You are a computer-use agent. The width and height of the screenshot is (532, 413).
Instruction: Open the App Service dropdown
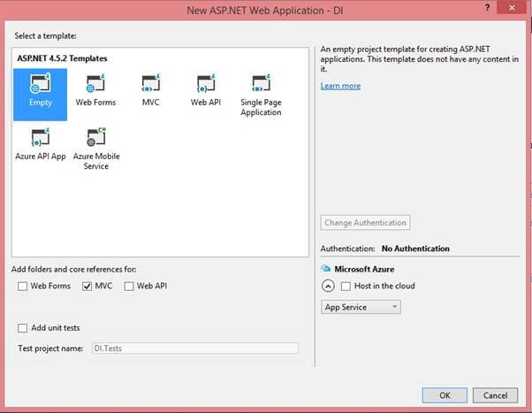coord(361,307)
